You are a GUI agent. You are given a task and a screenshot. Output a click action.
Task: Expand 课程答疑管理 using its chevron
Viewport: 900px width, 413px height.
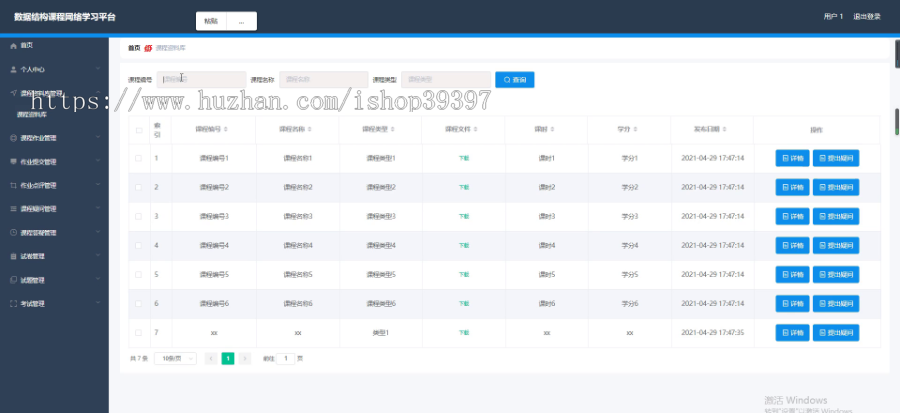click(98, 232)
